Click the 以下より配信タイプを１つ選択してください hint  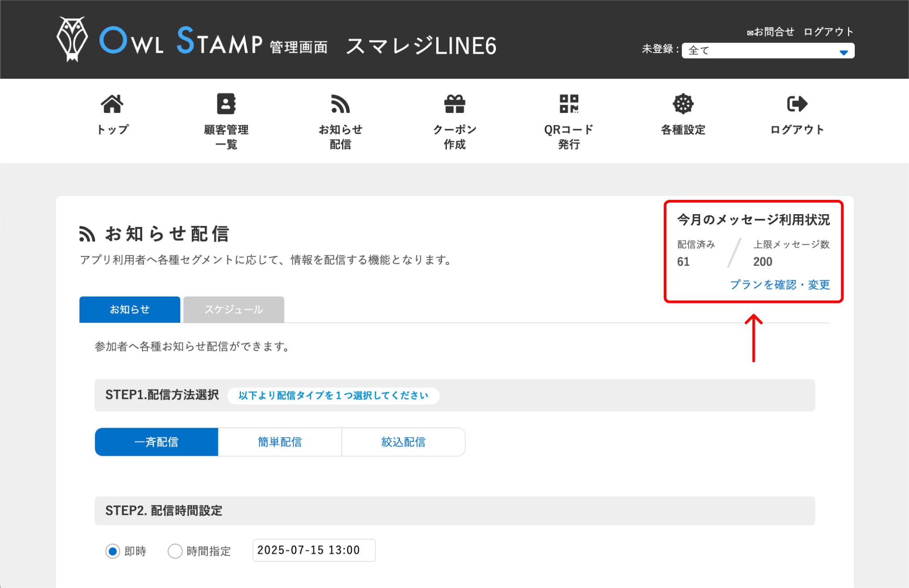pos(333,396)
